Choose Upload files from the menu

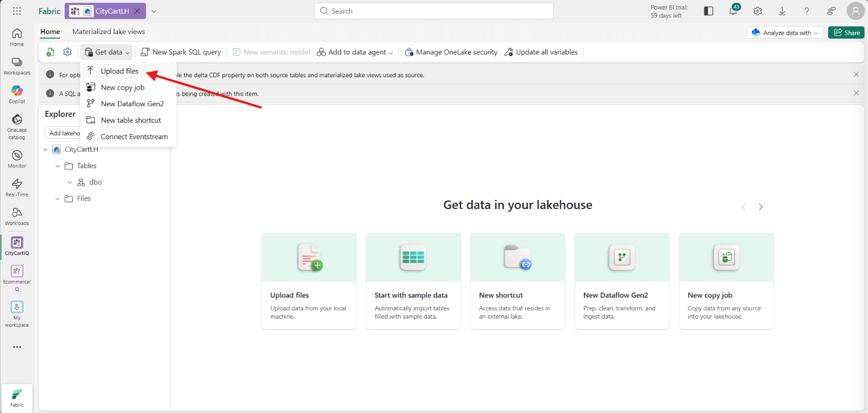(128, 71)
